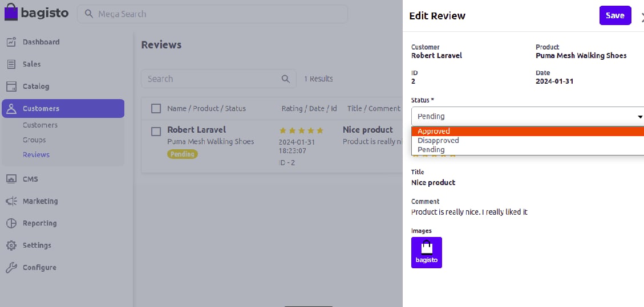Image resolution: width=644 pixels, height=307 pixels.
Task: Select the highlighted Customers sidebar menu
Action: (x=63, y=109)
